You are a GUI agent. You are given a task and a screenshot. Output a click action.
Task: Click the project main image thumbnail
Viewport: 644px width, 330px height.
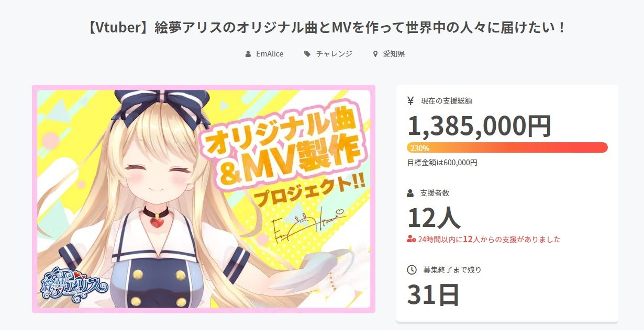coord(204,199)
